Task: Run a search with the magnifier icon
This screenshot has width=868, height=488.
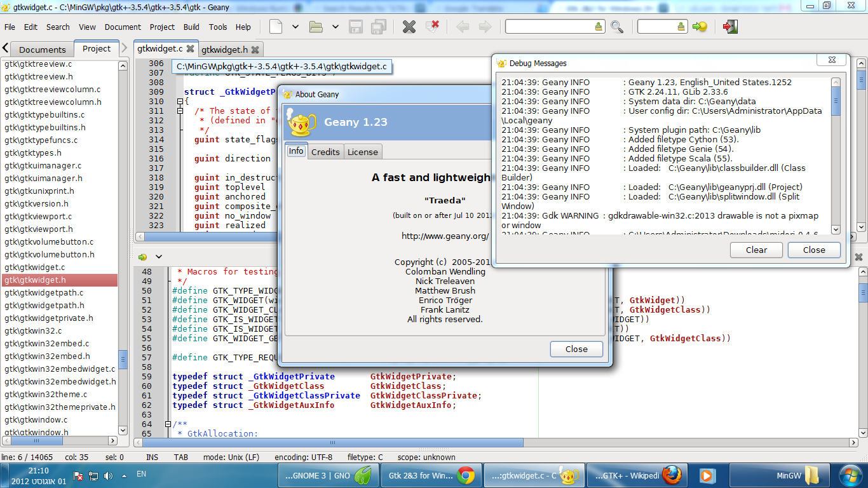Action: click(615, 27)
